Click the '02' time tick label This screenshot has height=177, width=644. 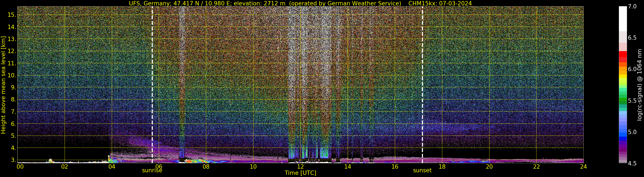tap(65, 166)
